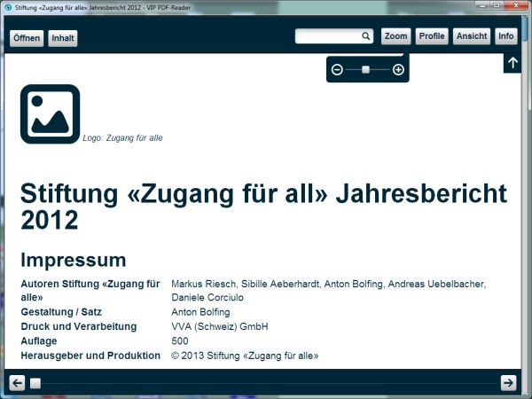The image size is (532, 399).
Task: Toggle the Zoom panel button
Action: pos(396,36)
